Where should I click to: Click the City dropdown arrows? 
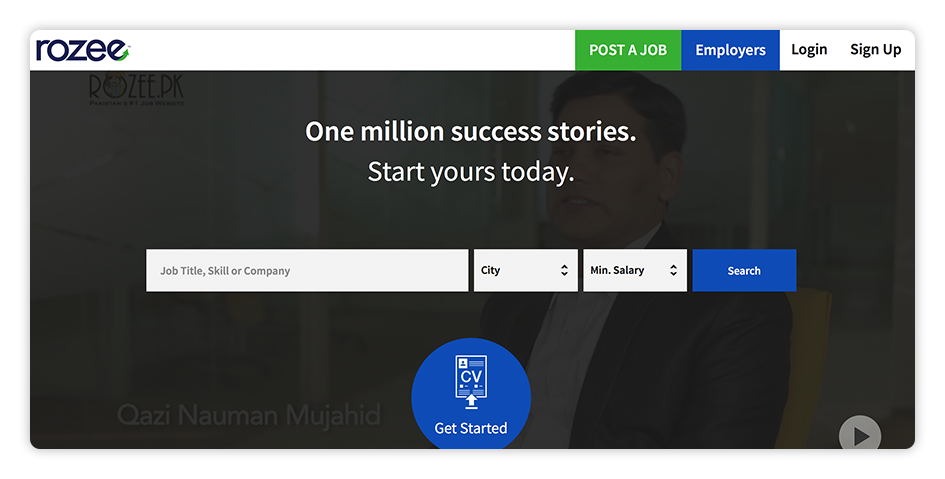564,271
